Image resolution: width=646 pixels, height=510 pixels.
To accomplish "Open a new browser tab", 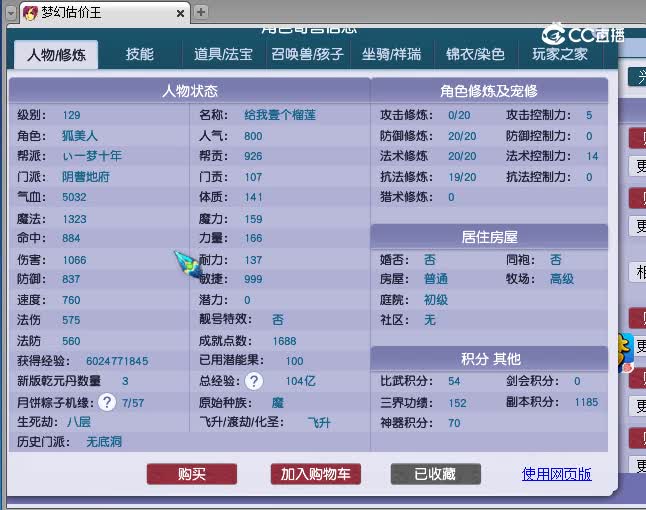I will [201, 12].
